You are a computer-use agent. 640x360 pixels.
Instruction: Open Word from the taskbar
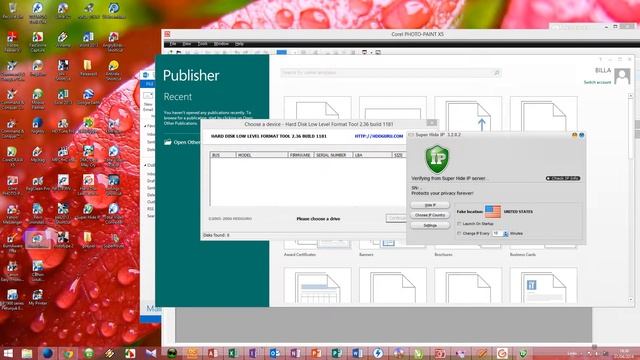(357, 353)
